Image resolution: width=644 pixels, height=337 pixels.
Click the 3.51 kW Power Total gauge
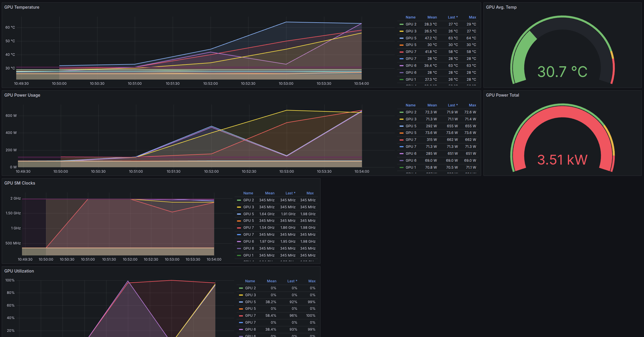coord(562,159)
